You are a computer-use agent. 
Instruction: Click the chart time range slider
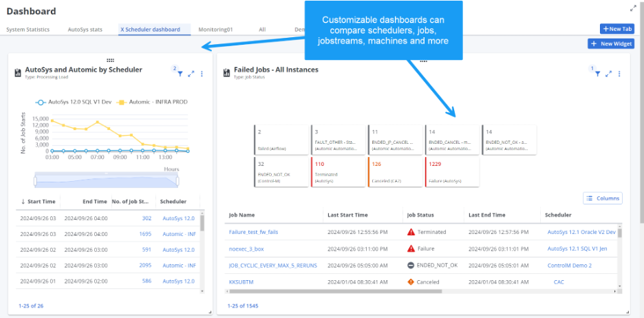point(106,179)
